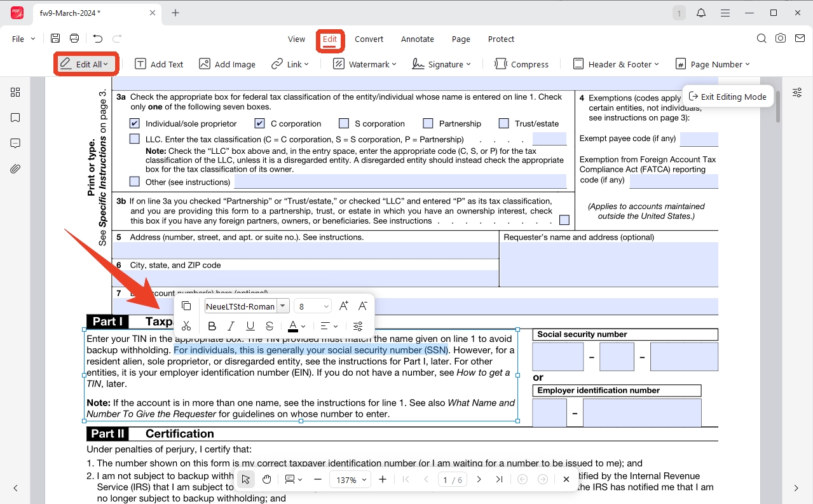Open the font color picker
The width and height of the screenshot is (813, 504).
coord(297,326)
